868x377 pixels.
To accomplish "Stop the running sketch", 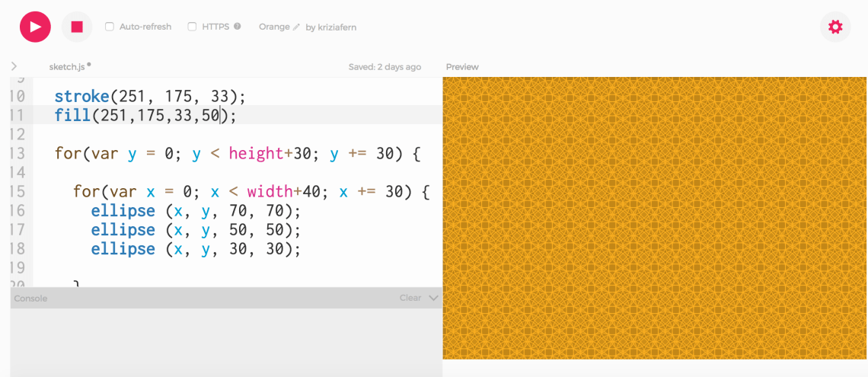I will coord(77,27).
